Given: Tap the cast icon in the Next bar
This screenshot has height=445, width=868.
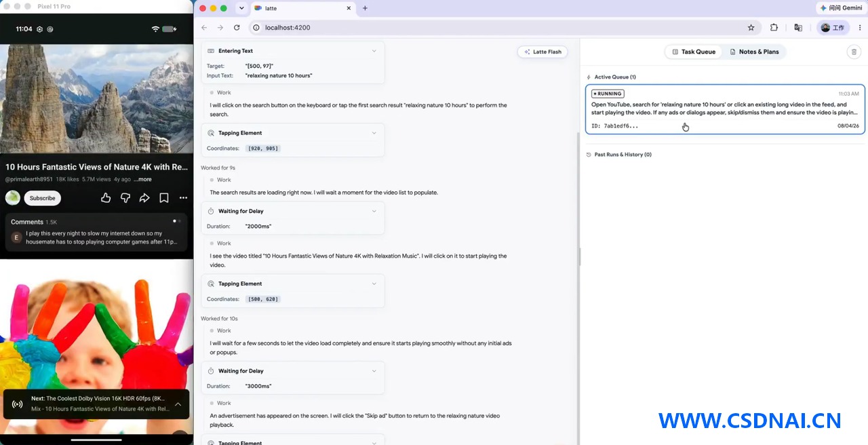Looking at the screenshot, I should (x=18, y=404).
